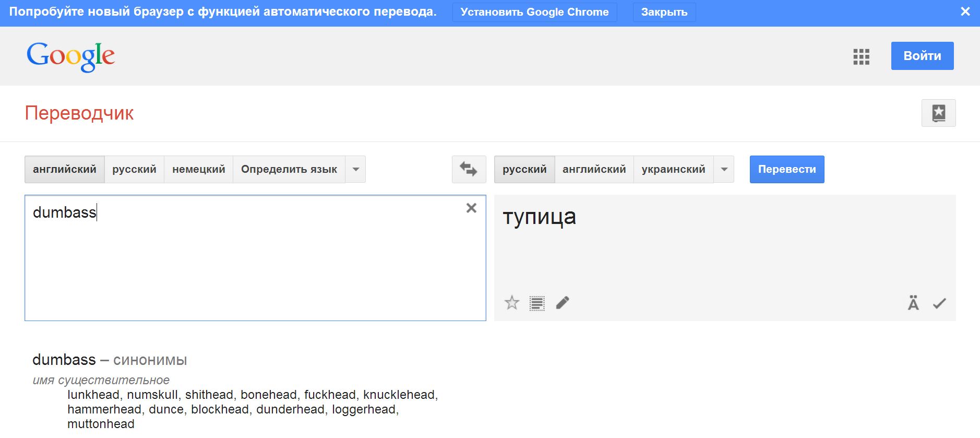Show transliteration with Ä icon
The width and height of the screenshot is (980, 438).
913,303
